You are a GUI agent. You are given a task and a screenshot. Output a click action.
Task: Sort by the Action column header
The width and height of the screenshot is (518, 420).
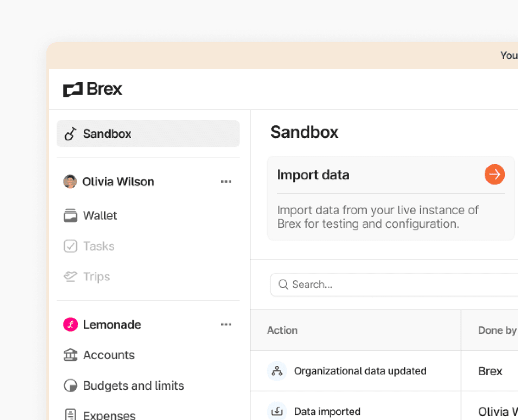point(282,330)
